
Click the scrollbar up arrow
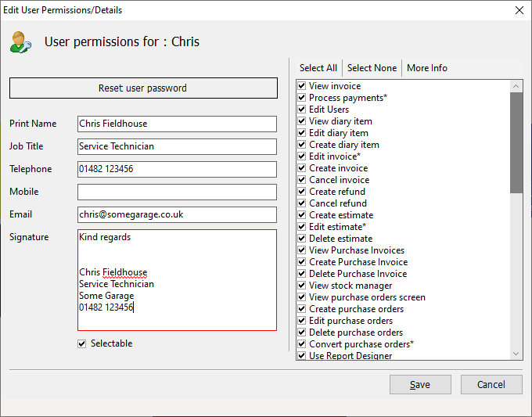pos(516,86)
